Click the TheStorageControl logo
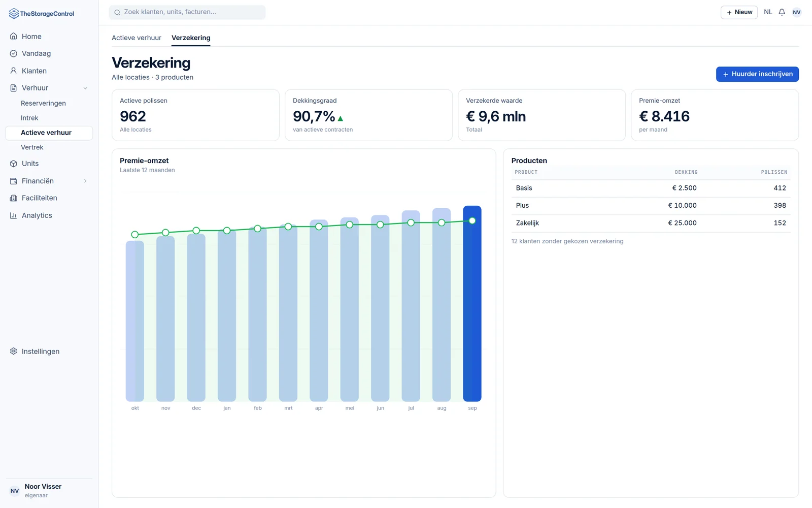This screenshot has height=508, width=812. point(42,14)
